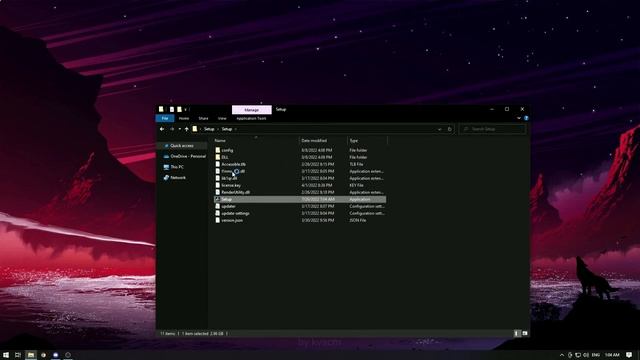The height and width of the screenshot is (360, 640).
Task: Click 'KEY File' type cell
Action: pos(356,185)
